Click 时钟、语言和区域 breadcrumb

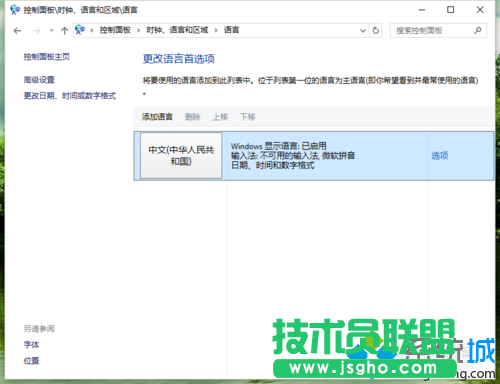177,30
